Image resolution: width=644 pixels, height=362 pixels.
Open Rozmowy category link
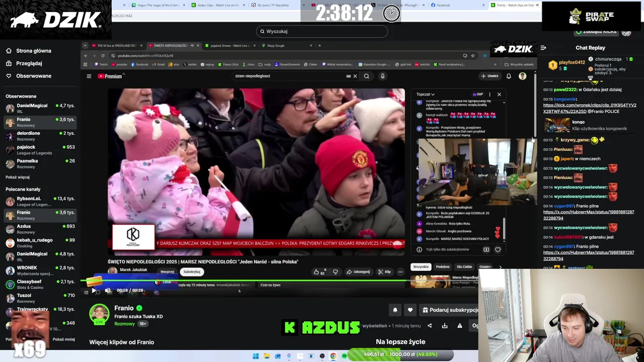click(x=124, y=324)
